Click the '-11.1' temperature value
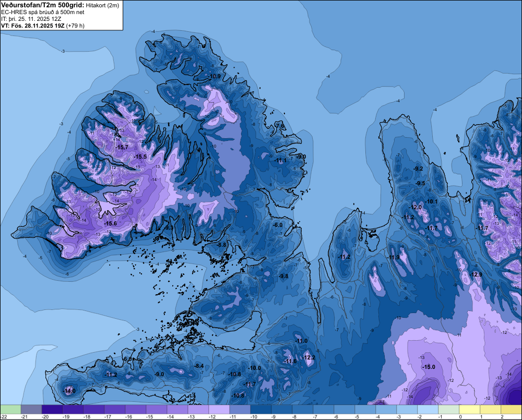 [x=280, y=160]
